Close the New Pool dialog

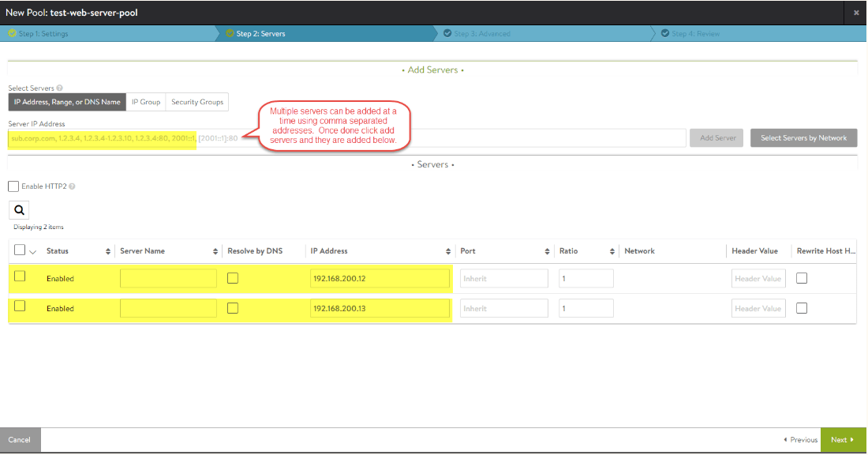856,13
